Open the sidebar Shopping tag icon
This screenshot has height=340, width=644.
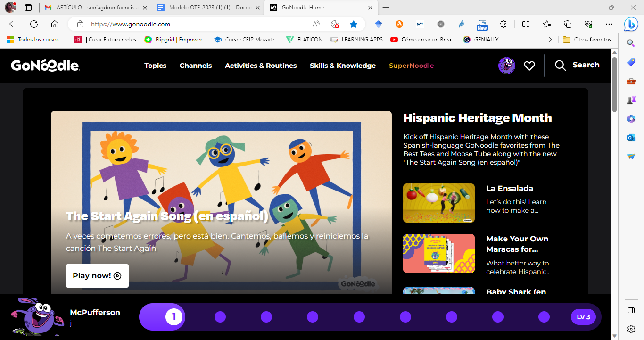(x=631, y=62)
